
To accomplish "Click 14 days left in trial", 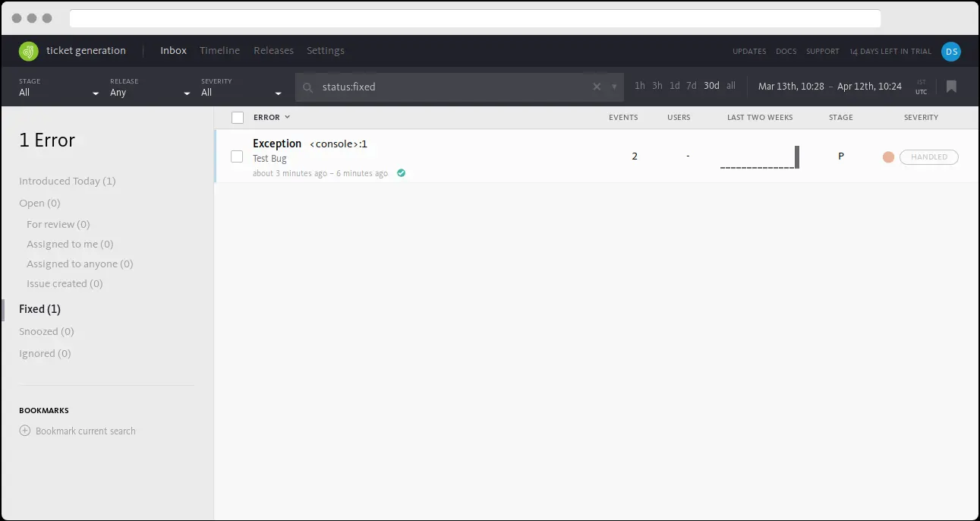I will [x=890, y=52].
